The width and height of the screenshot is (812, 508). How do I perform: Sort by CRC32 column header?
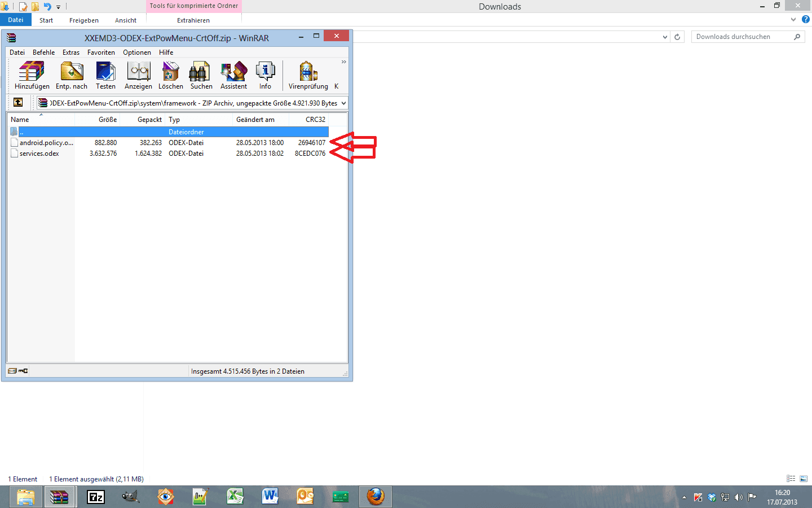308,120
